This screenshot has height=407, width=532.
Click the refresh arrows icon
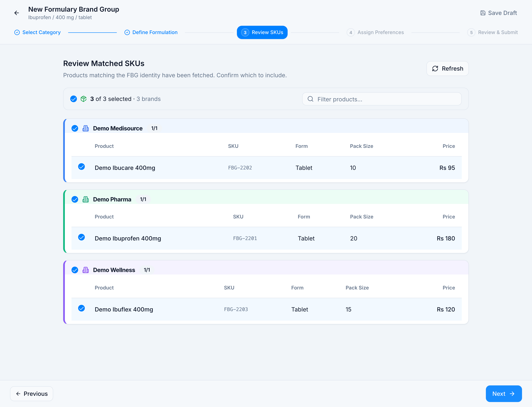[x=435, y=69]
